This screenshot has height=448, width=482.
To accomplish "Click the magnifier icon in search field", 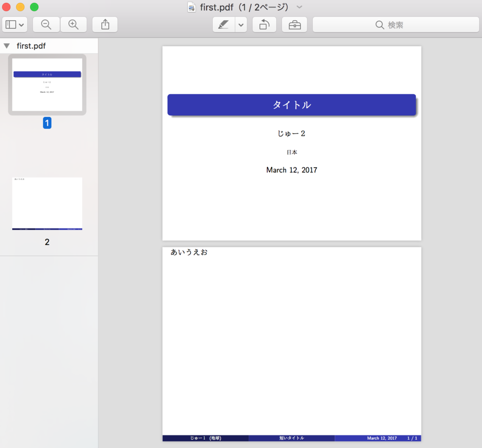I will coord(380,25).
